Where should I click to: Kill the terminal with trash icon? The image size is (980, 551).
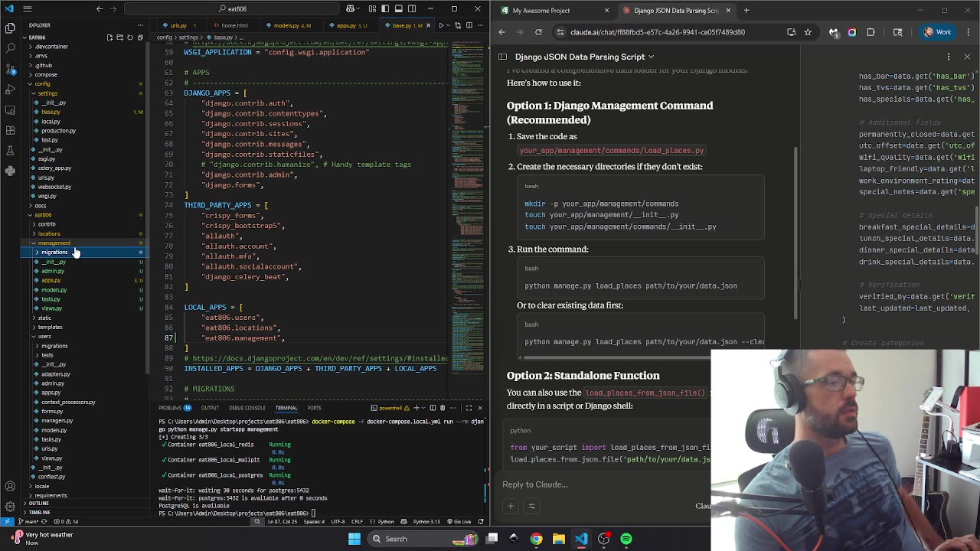tap(443, 408)
